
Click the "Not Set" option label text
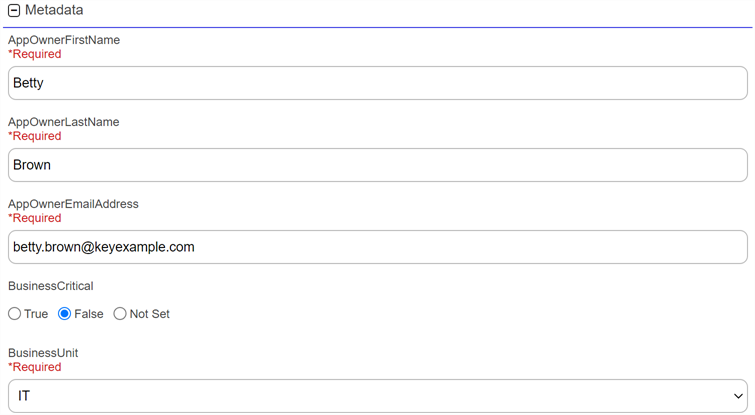pos(150,314)
